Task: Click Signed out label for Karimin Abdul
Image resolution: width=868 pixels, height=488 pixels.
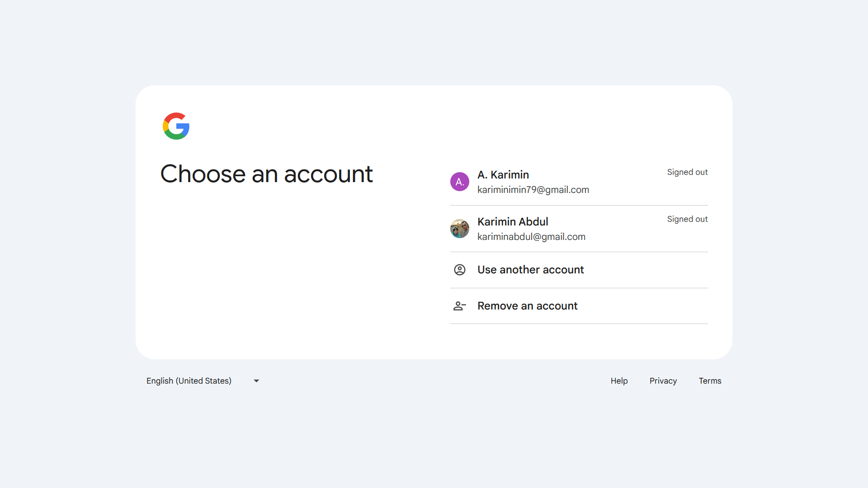Action: (687, 219)
